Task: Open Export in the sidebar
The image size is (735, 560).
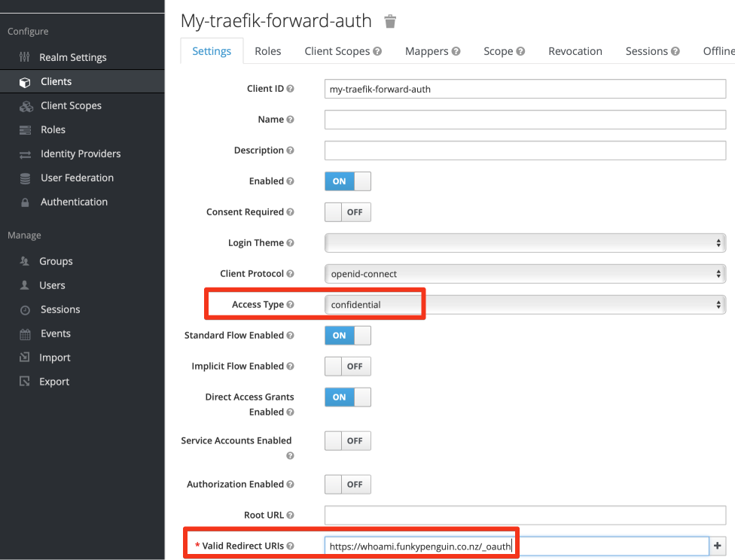Action: (53, 382)
